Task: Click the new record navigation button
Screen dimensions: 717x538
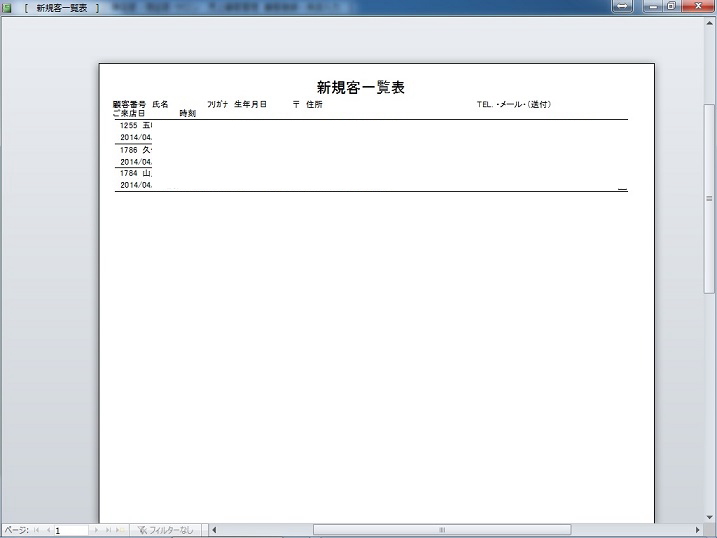Action: pos(120,530)
